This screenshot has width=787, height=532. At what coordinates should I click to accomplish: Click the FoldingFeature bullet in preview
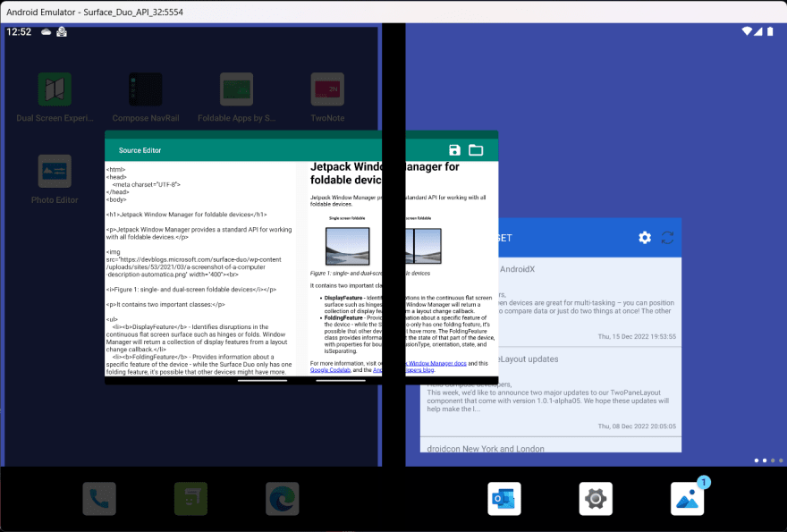coord(409,334)
